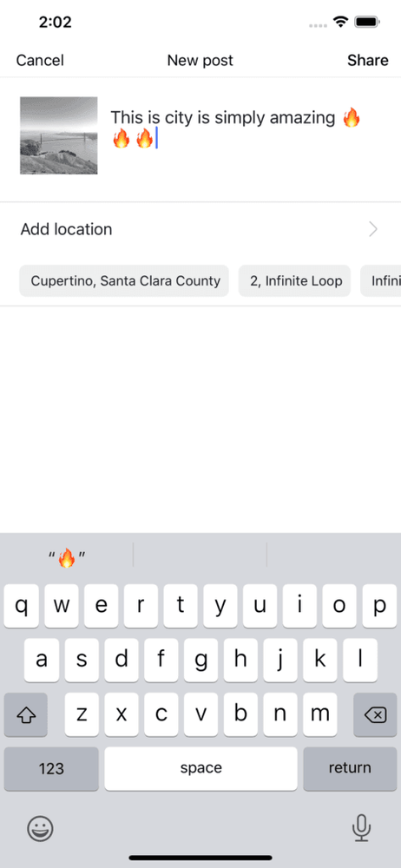Open Add location chevron arrow
The image size is (401, 868).
pyautogui.click(x=373, y=229)
